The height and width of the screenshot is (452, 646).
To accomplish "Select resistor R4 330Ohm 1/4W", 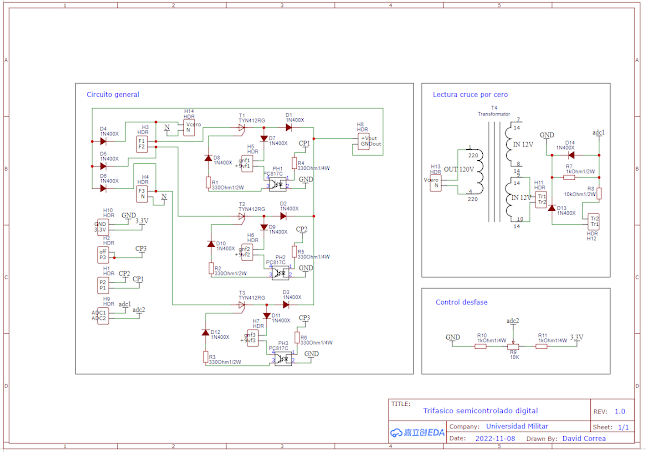I will [295, 163].
